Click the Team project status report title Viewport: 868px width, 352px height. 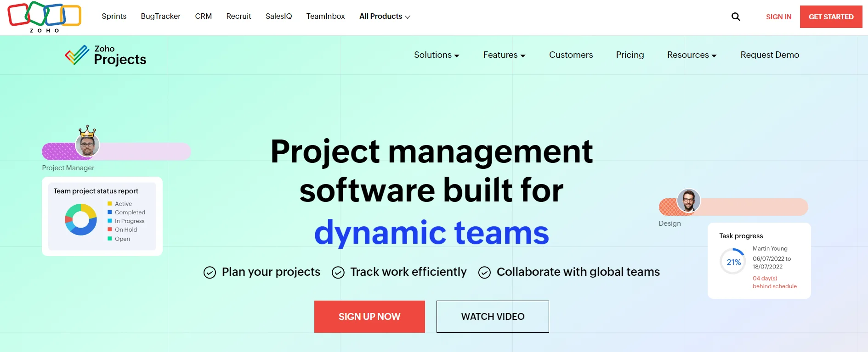pyautogui.click(x=96, y=191)
